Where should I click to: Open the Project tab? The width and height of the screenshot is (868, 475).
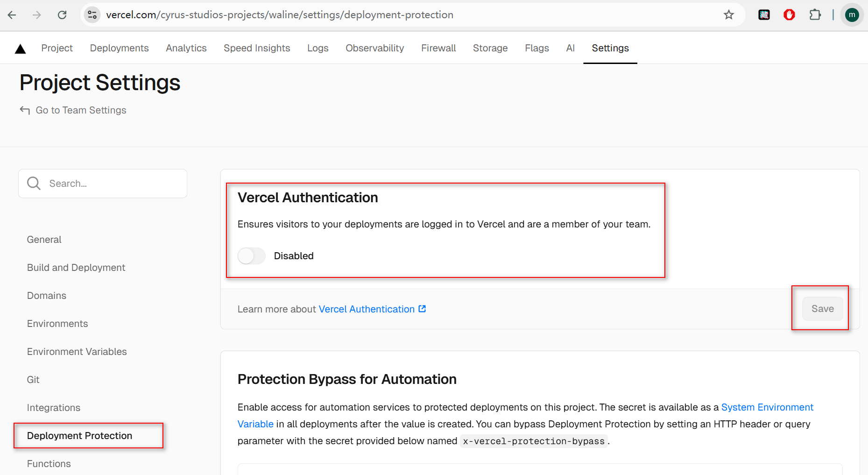[x=57, y=48]
